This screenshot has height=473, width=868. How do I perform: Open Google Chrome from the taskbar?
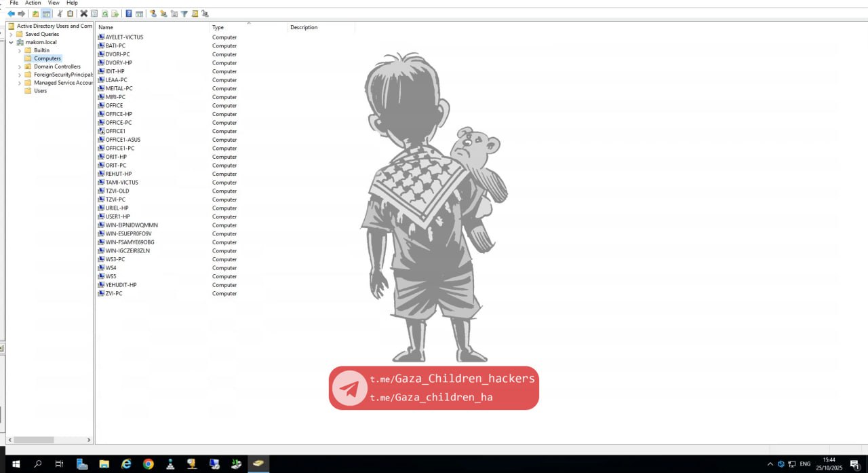coord(149,464)
